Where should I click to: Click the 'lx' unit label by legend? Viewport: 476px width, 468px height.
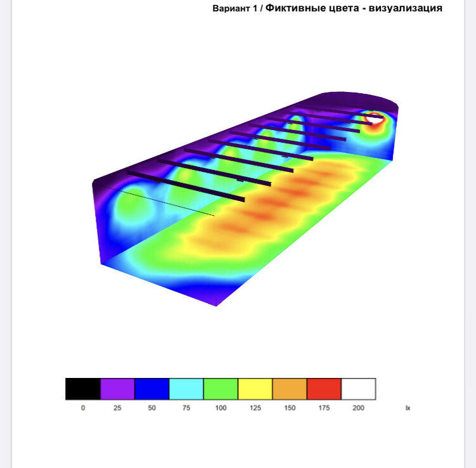point(408,408)
